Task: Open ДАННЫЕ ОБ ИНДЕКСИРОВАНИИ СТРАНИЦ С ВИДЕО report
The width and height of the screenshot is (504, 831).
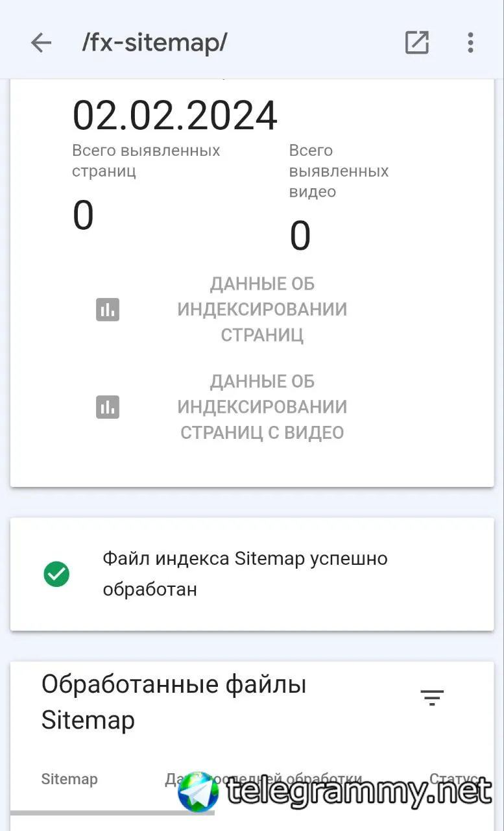Action: 262,407
